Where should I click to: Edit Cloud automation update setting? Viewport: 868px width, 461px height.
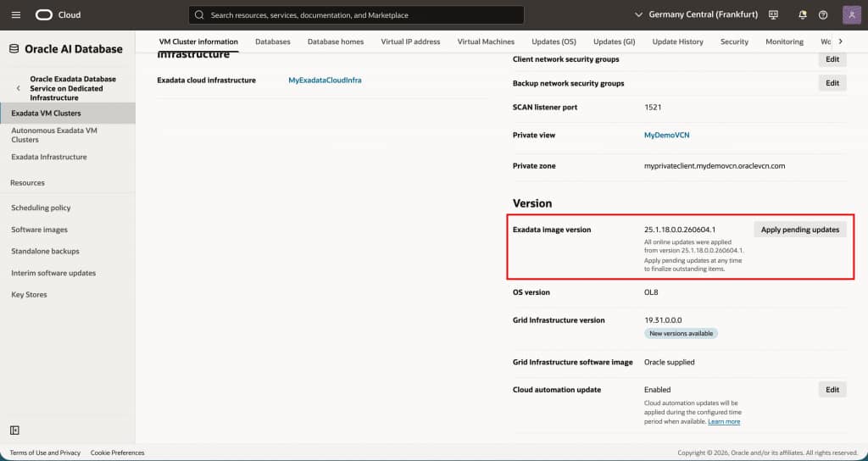coord(832,390)
